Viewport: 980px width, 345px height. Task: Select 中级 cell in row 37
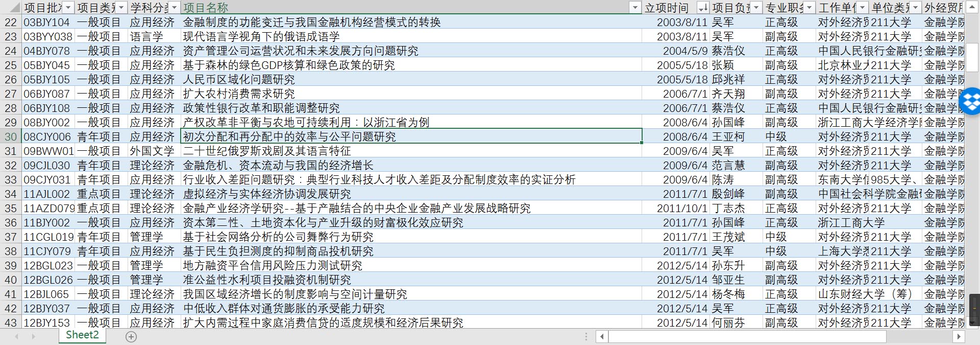pos(790,237)
